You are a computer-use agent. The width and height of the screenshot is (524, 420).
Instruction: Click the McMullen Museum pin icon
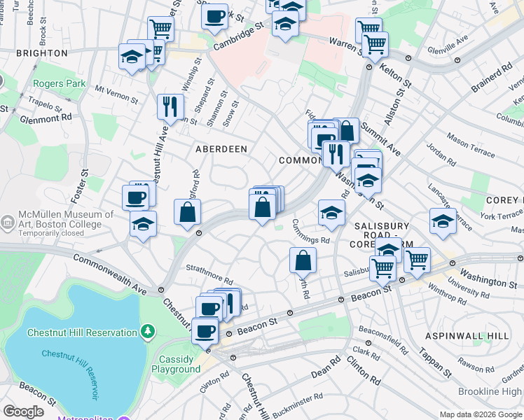pyautogui.click(x=8, y=222)
